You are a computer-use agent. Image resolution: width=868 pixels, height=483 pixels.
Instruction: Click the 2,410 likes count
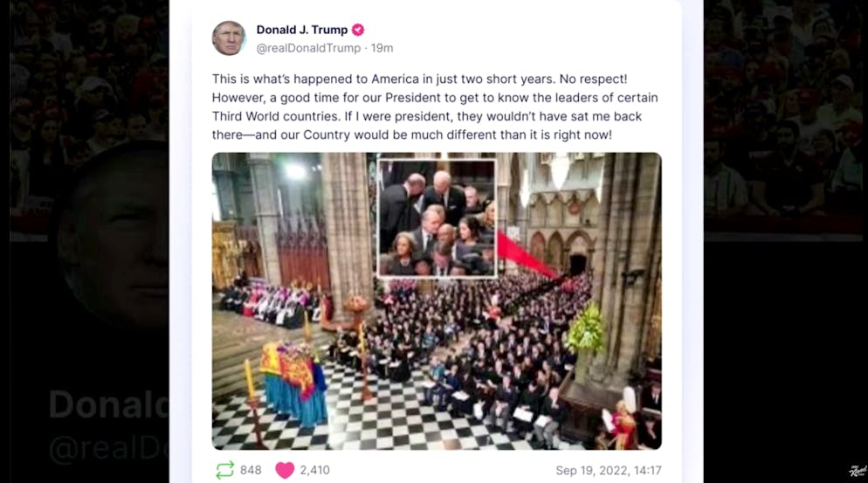(315, 470)
